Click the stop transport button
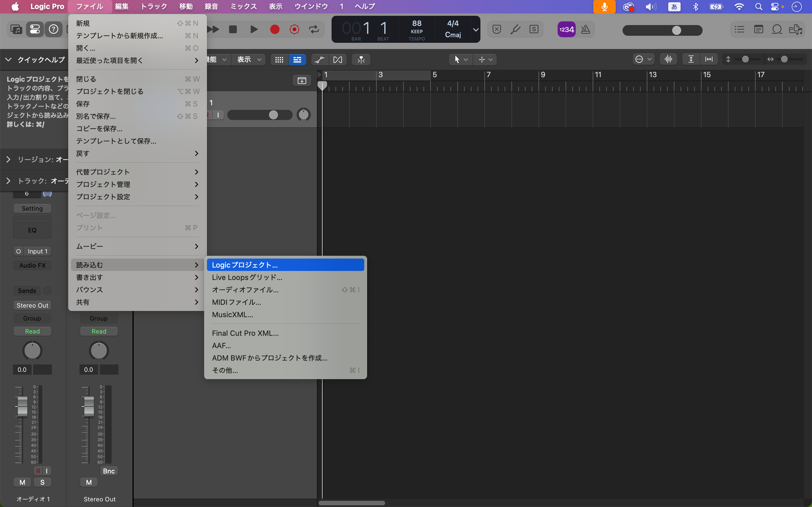The height and width of the screenshot is (507, 812). (x=233, y=30)
